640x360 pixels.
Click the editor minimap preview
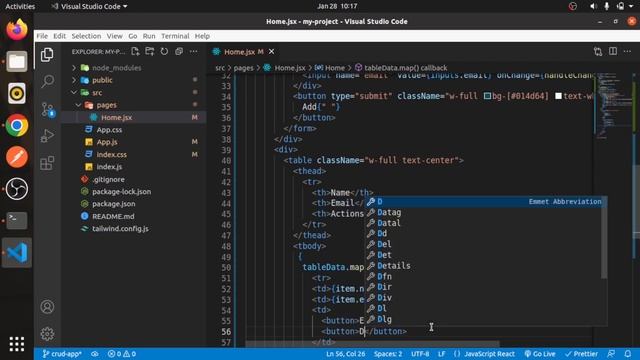614,106
